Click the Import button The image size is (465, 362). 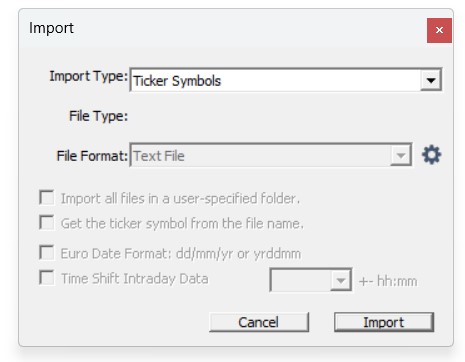click(384, 322)
